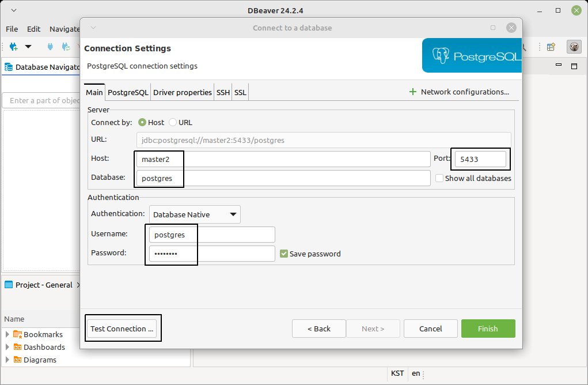Enable the Show all databases checkbox
588x385 pixels.
coord(439,178)
